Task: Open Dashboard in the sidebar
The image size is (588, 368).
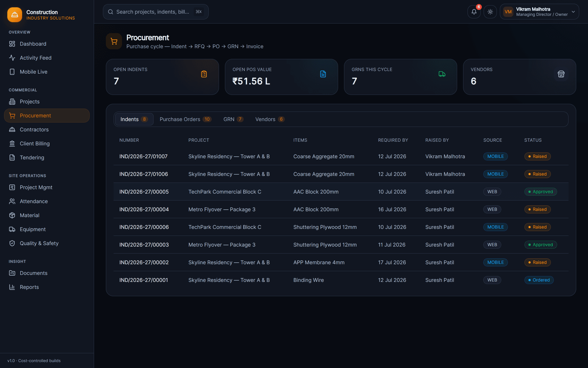Action: [47, 44]
